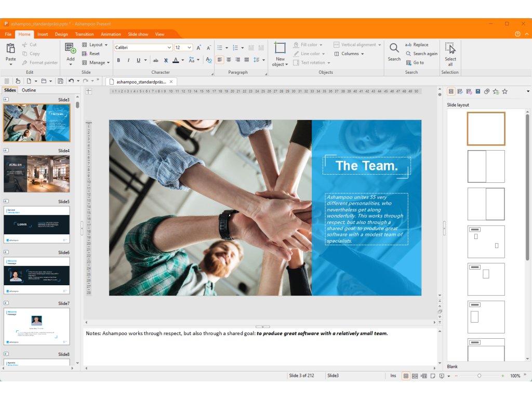Viewport: 532px width, 399px height.
Task: Open the Layout dropdown in Slide group
Action: coord(95,45)
